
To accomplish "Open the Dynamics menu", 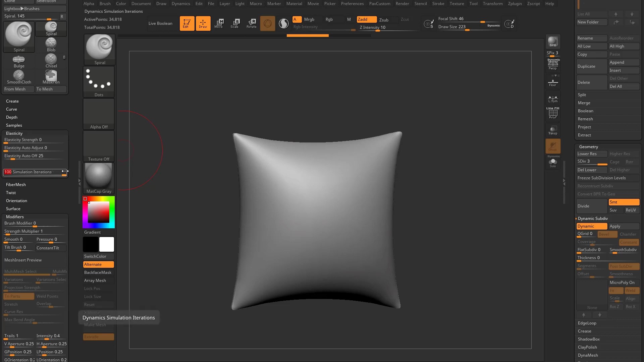I will [x=181, y=4].
